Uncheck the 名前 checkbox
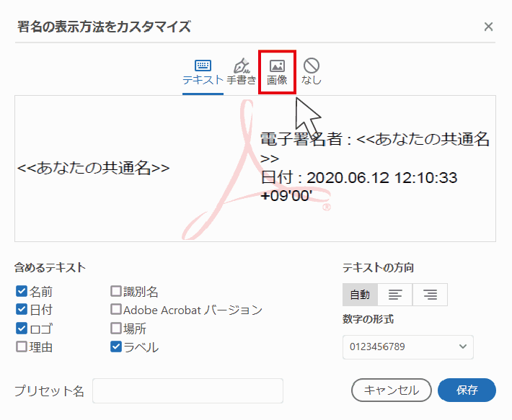Screen dimensions: 512x420 coord(22,291)
